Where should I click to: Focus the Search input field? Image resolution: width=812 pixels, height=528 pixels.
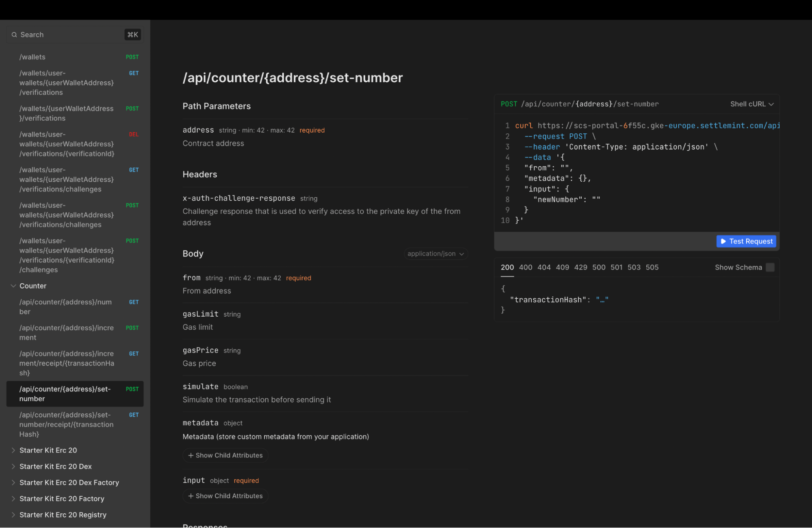click(x=75, y=35)
